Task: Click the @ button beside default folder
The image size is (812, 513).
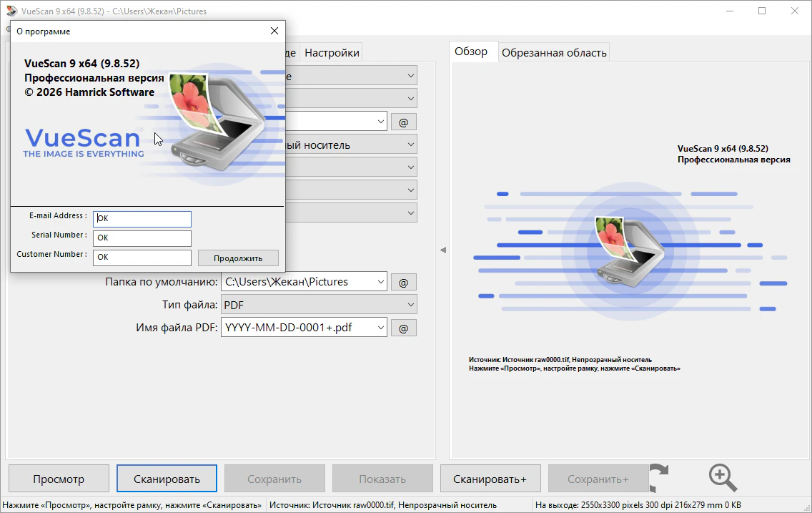Action: [x=403, y=282]
